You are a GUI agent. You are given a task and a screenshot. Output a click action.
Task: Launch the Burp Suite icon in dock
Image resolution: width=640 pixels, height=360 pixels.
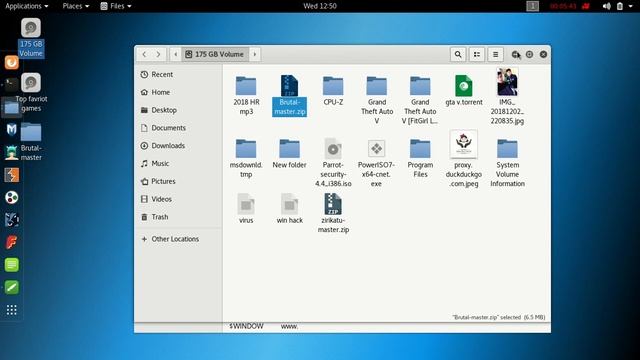(x=11, y=175)
